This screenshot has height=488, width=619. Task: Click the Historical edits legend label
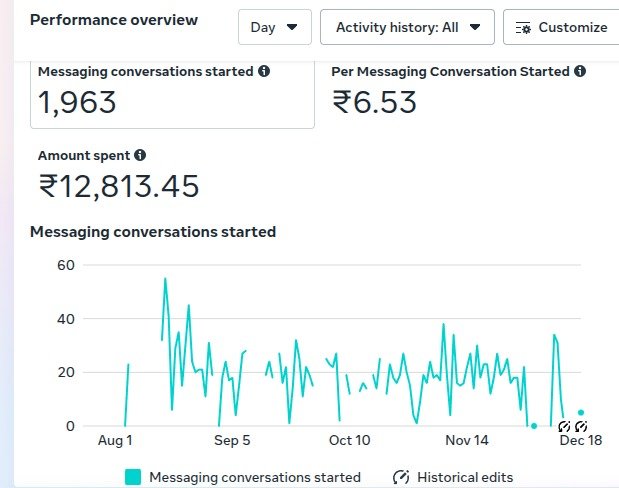[x=465, y=477]
